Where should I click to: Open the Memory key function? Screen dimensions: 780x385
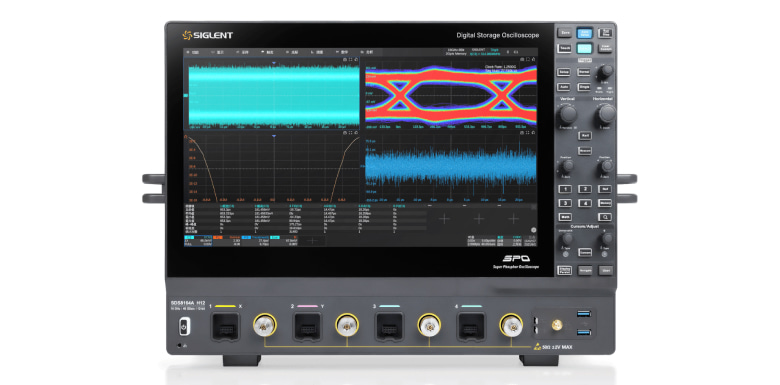click(x=605, y=203)
